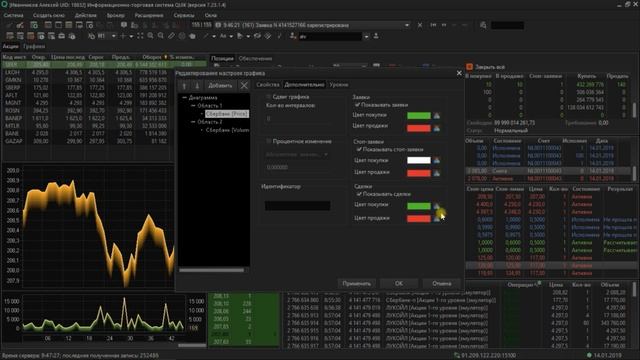Click the full-extent corners icon in the toolbar
Image resolution: width=640 pixels, height=360 pixels.
pyautogui.click(x=140, y=36)
